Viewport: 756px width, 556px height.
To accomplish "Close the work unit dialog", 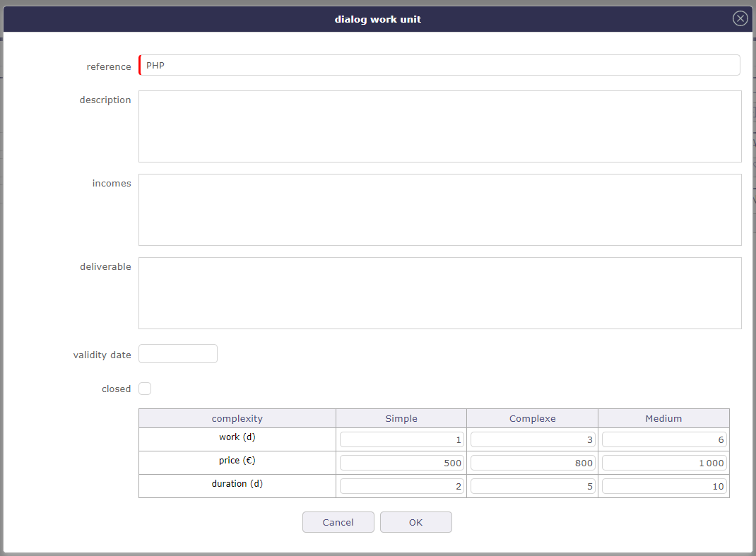I will coord(740,19).
